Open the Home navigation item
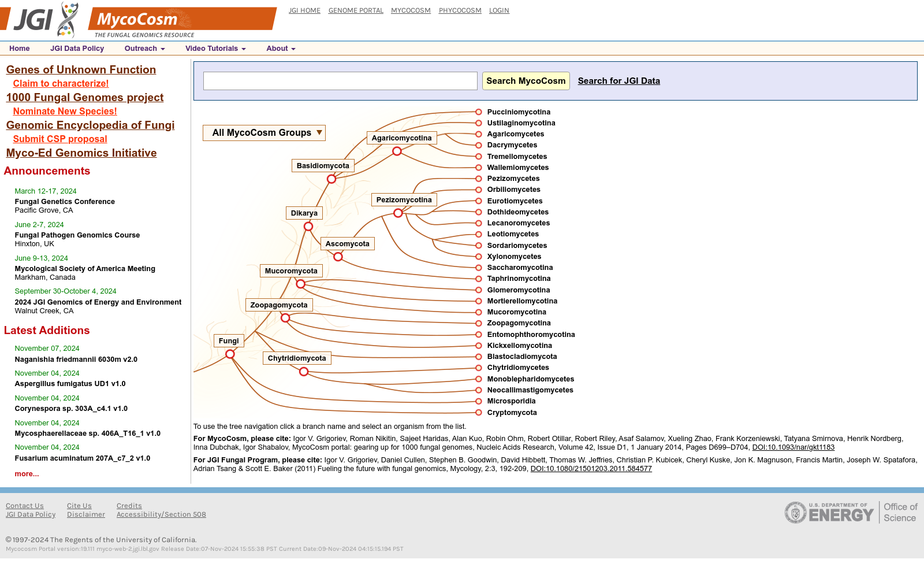Viewport: 924px width, 578px height. pos(19,49)
